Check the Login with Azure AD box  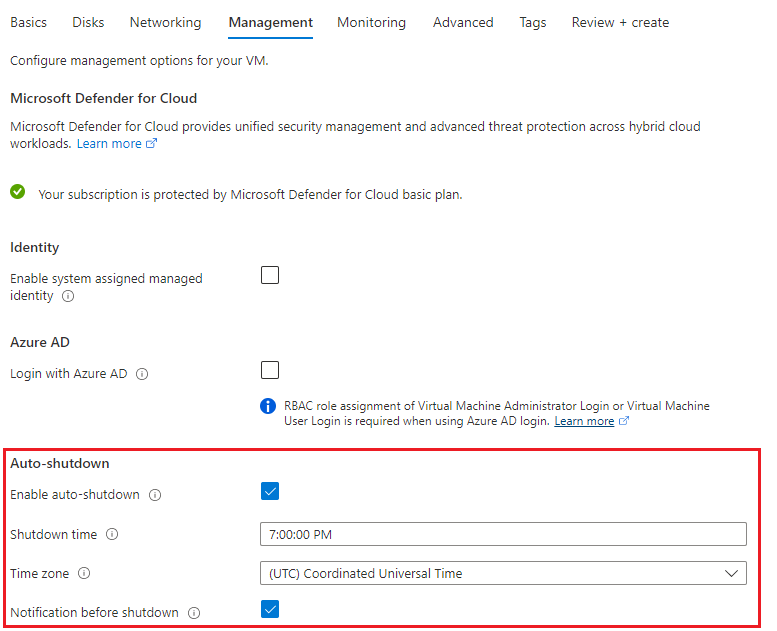tap(270, 371)
